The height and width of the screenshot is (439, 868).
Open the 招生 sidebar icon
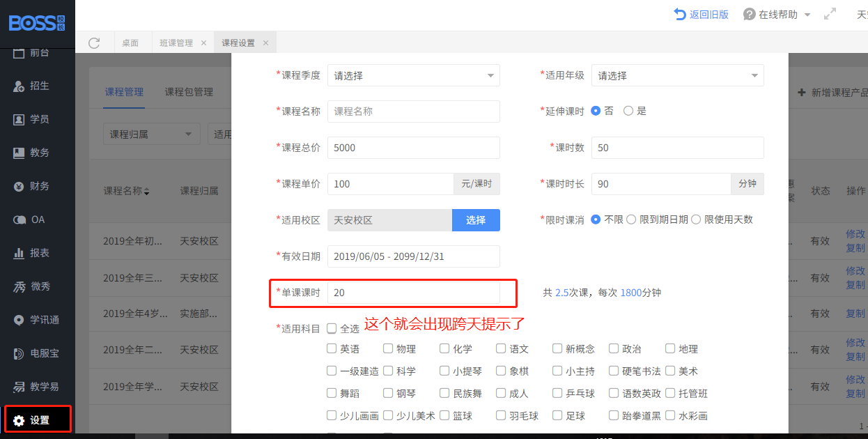coord(19,86)
